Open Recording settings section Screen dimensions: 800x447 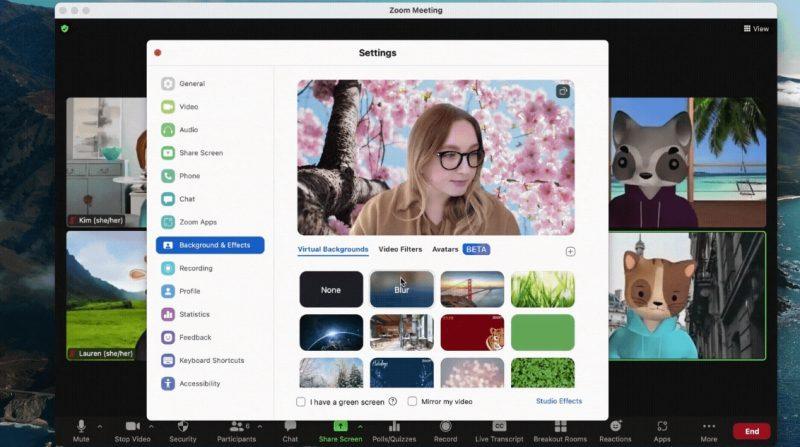[187, 268]
